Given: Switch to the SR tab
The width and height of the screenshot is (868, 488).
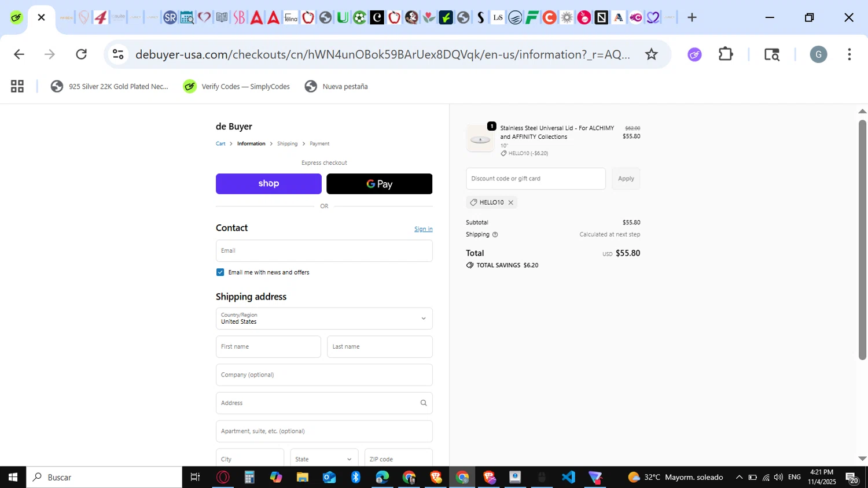Looking at the screenshot, I should pos(170,17).
